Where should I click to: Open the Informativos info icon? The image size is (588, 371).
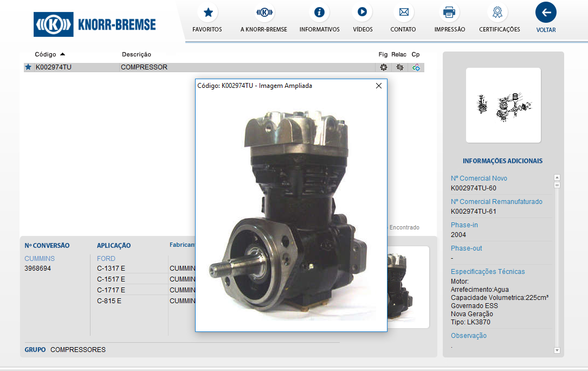[319, 12]
